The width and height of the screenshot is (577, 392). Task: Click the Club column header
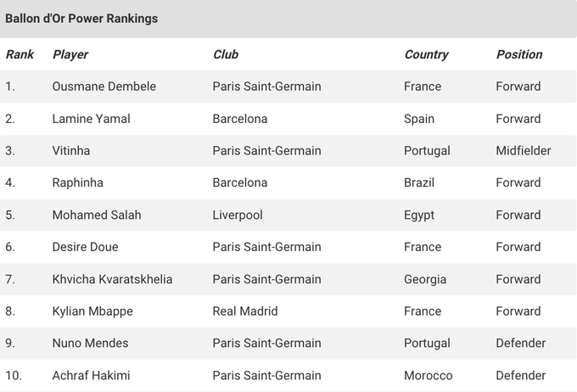pyautogui.click(x=226, y=54)
